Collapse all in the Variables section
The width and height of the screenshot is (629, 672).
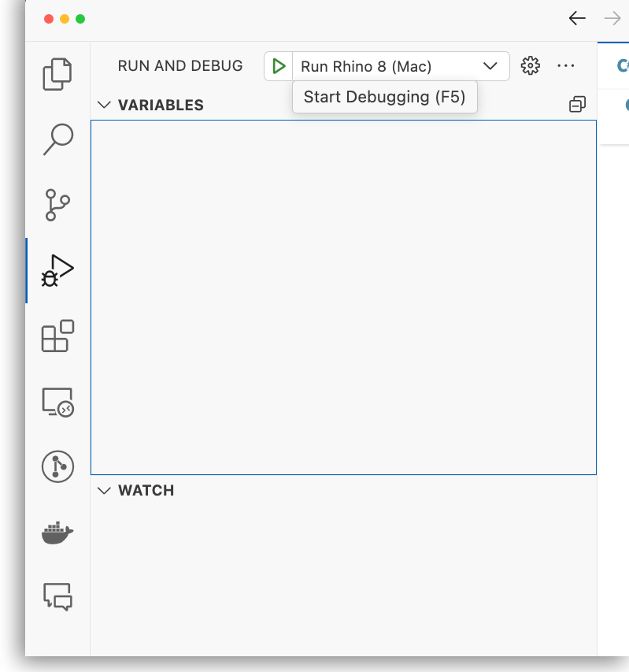tap(577, 104)
